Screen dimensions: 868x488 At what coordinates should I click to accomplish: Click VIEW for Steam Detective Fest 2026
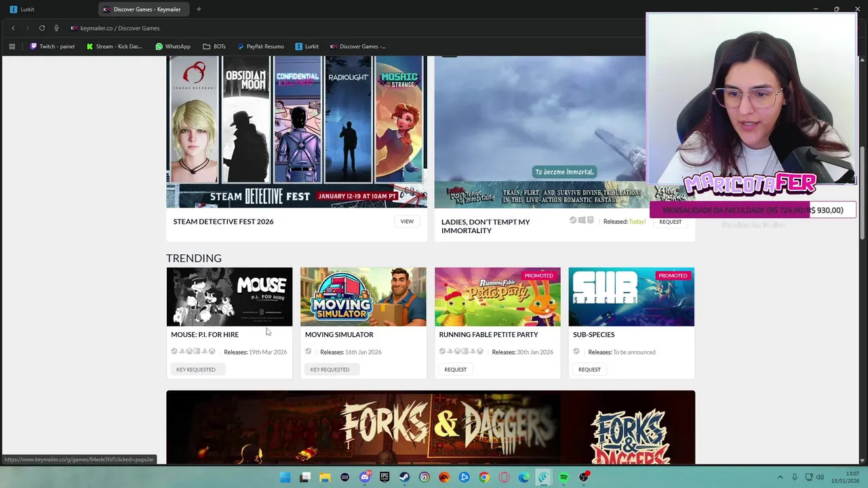[x=407, y=222]
